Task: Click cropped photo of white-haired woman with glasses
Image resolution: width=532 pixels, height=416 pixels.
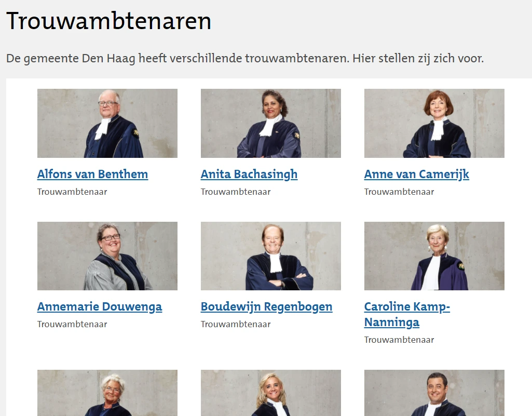Action: tap(107, 393)
